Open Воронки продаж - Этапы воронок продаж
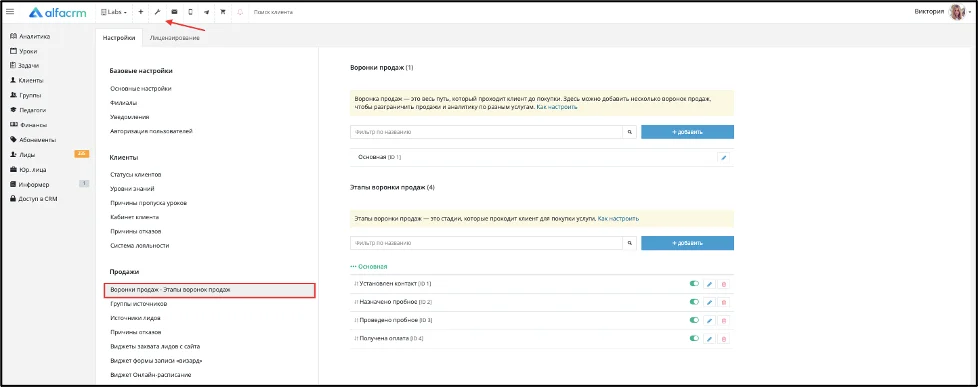The height and width of the screenshot is (387, 979). point(210,290)
